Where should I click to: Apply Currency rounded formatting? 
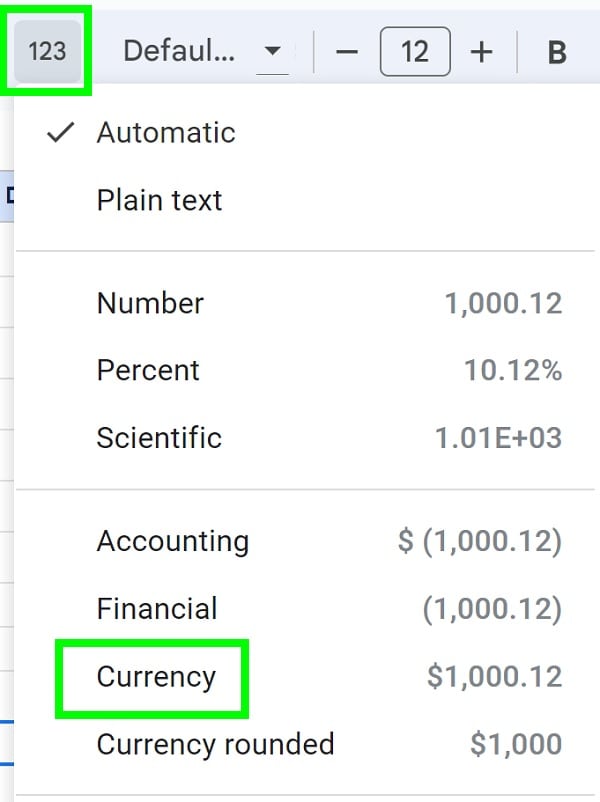click(214, 744)
